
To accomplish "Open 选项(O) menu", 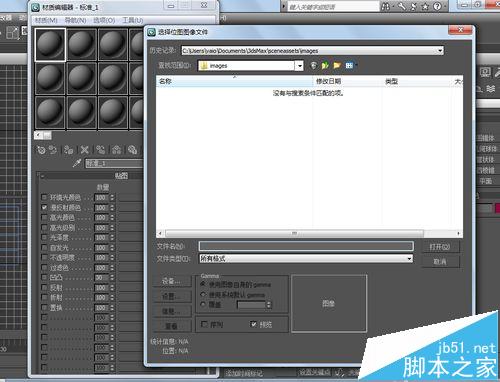I will (x=104, y=20).
